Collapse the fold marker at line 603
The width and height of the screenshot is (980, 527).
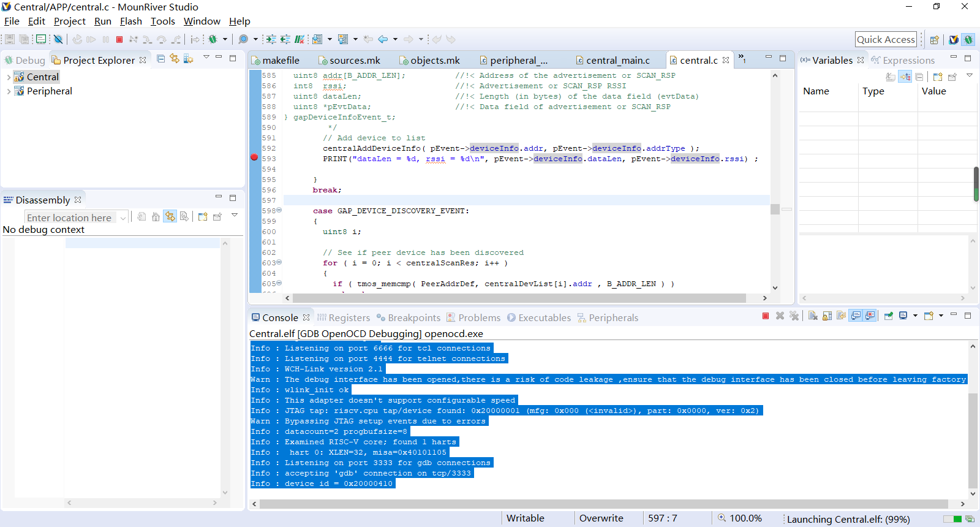[x=279, y=262]
